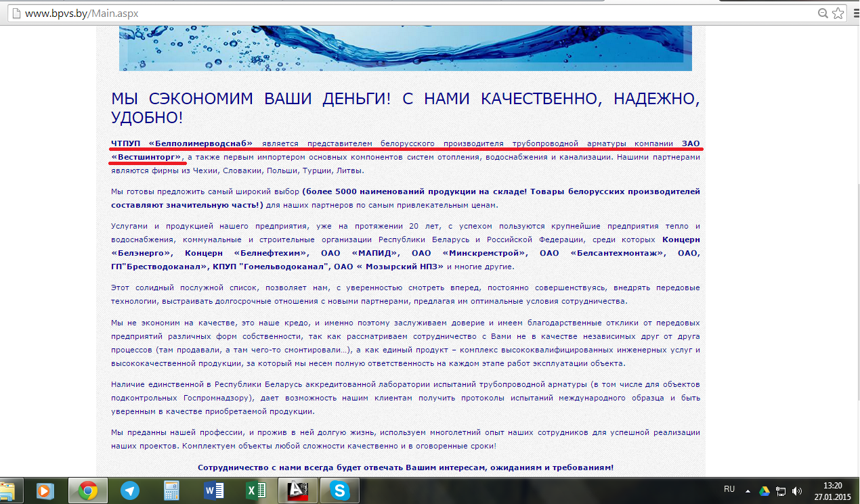Image resolution: width=860 pixels, height=504 pixels.
Task: Open Microsoft Word from the taskbar
Action: (x=213, y=490)
